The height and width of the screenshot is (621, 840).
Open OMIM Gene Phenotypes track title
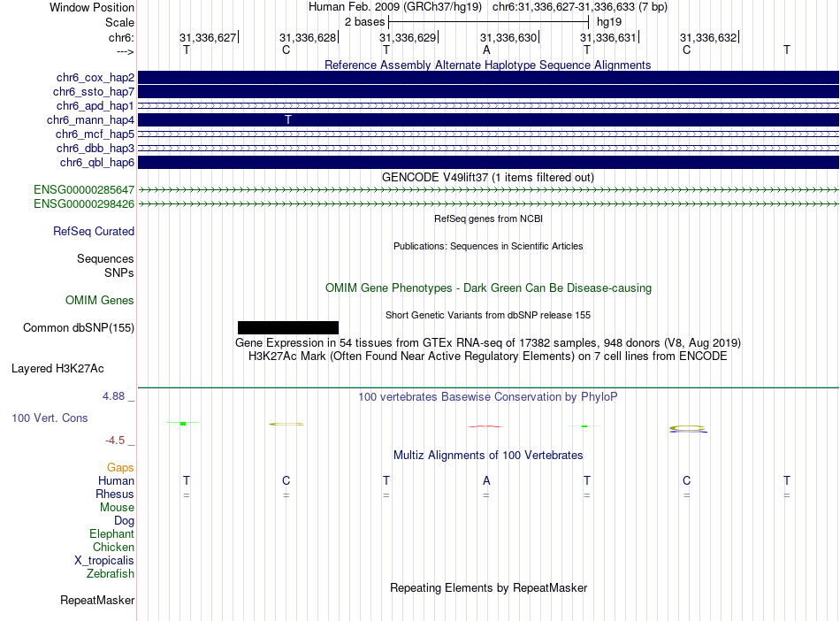coord(488,287)
